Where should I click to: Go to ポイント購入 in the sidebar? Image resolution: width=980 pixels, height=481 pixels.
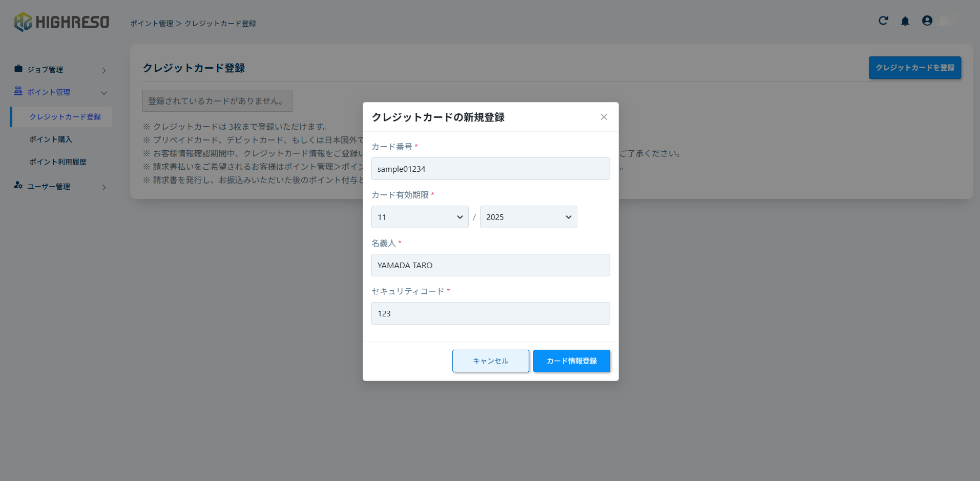tap(51, 139)
